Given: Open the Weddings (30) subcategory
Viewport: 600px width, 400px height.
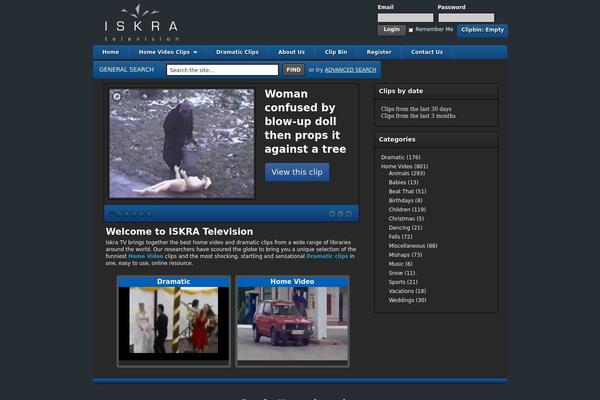Looking at the screenshot, I should pos(407,300).
